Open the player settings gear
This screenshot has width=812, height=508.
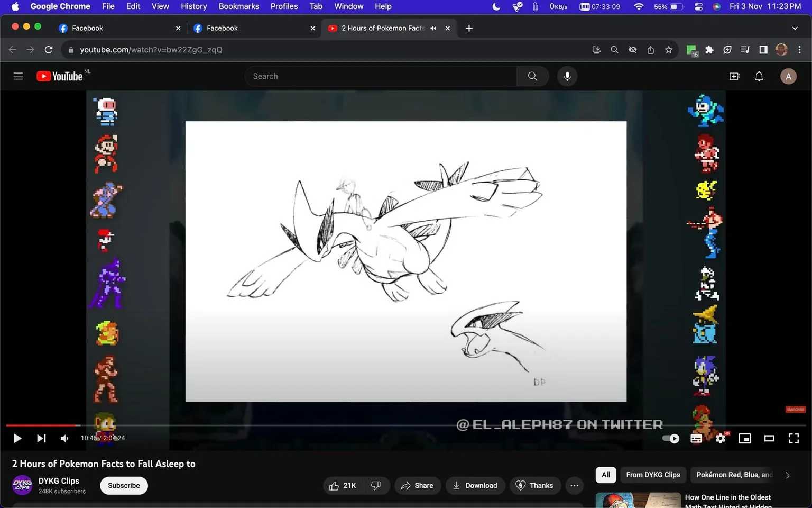[721, 438]
